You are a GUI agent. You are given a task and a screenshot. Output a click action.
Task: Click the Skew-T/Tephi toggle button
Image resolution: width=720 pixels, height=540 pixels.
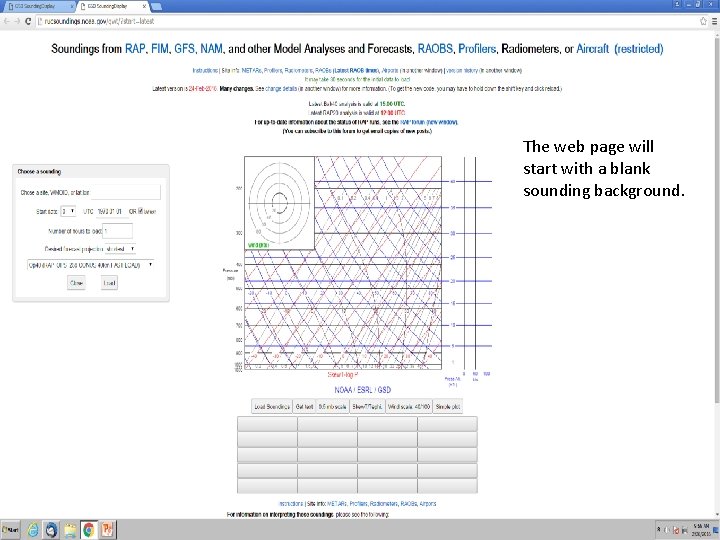pyautogui.click(x=367, y=406)
